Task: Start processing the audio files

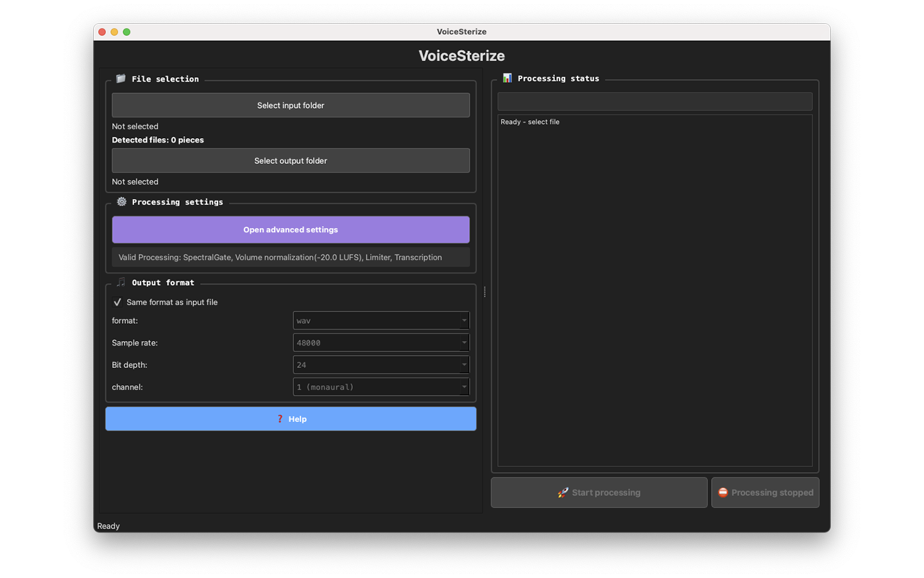Action: (599, 493)
